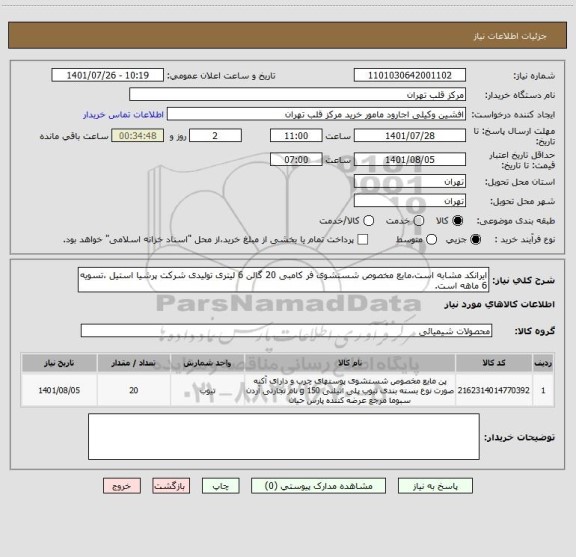Click the بازگشت back button

coord(171,486)
